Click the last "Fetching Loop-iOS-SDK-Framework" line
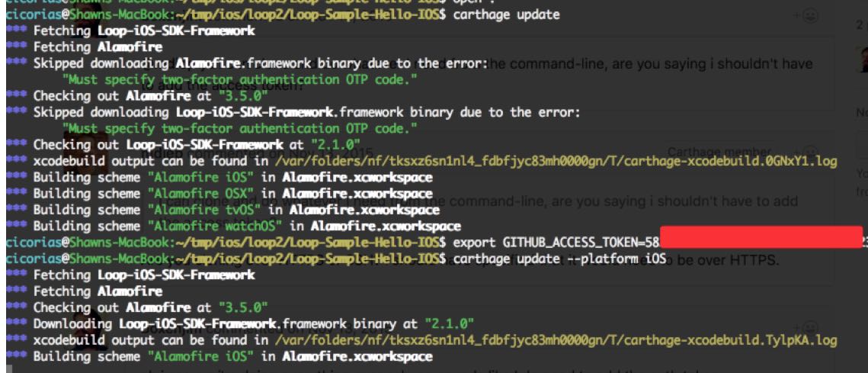This screenshot has height=373, width=868. [x=144, y=275]
